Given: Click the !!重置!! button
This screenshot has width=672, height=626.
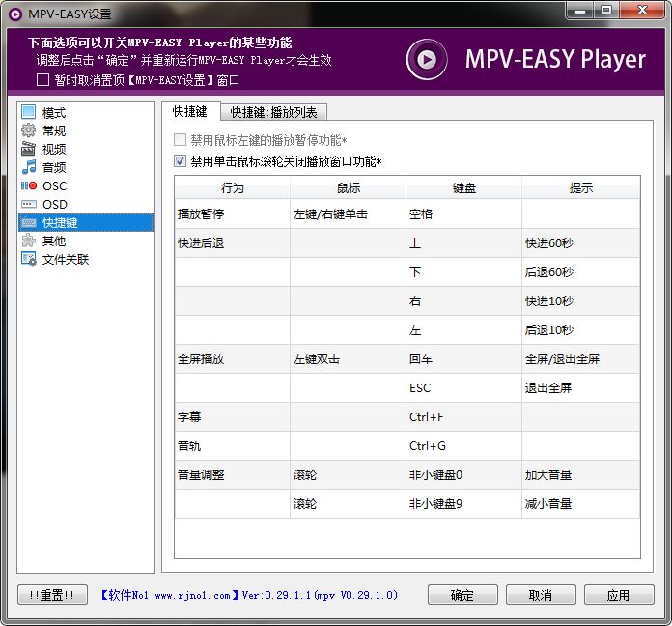Looking at the screenshot, I should (52, 595).
